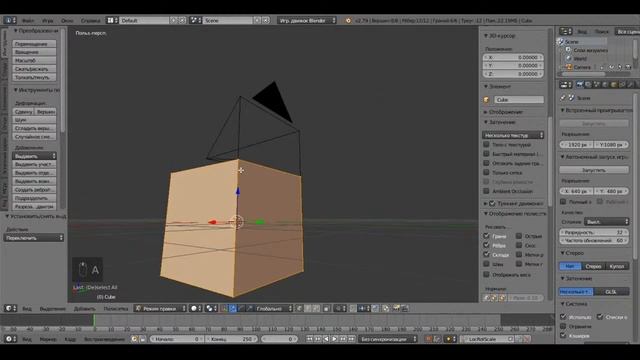Click the lower Запустить start button
This screenshot has width=640, height=360.
(594, 170)
